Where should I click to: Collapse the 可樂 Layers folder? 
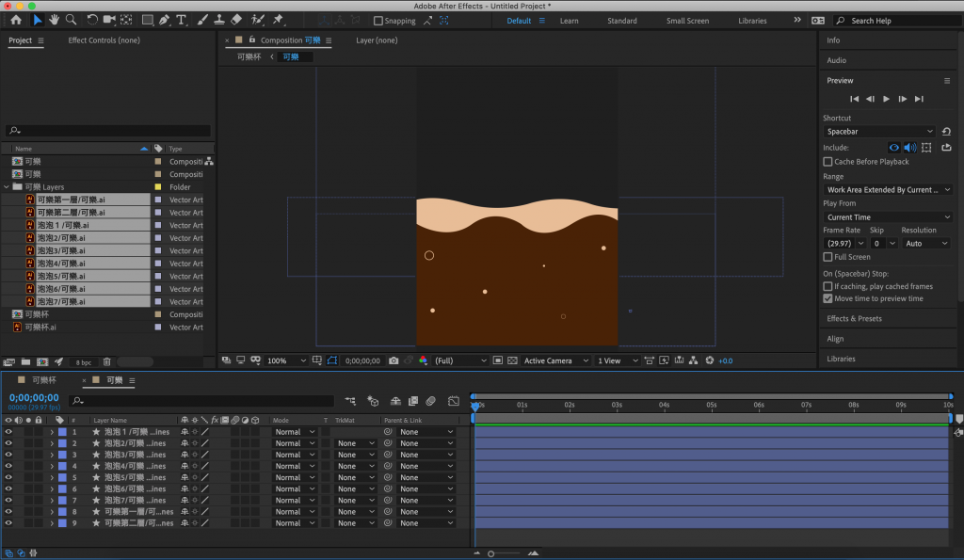(x=8, y=187)
